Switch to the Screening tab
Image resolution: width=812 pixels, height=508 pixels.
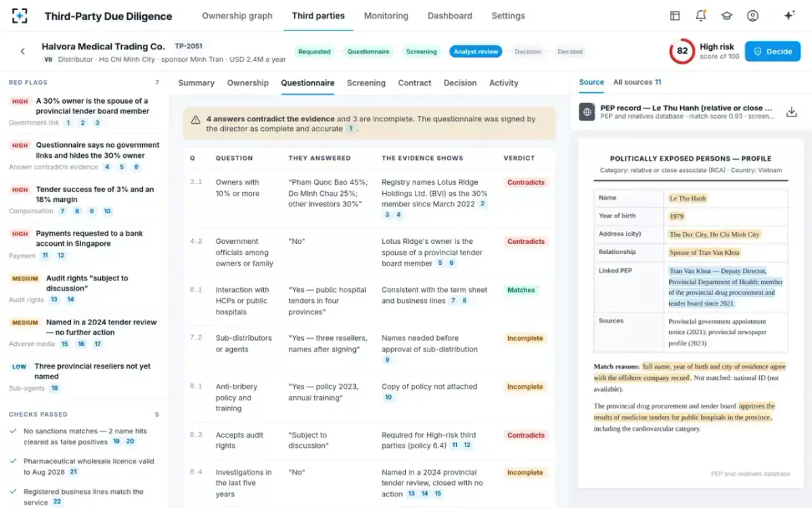point(366,83)
